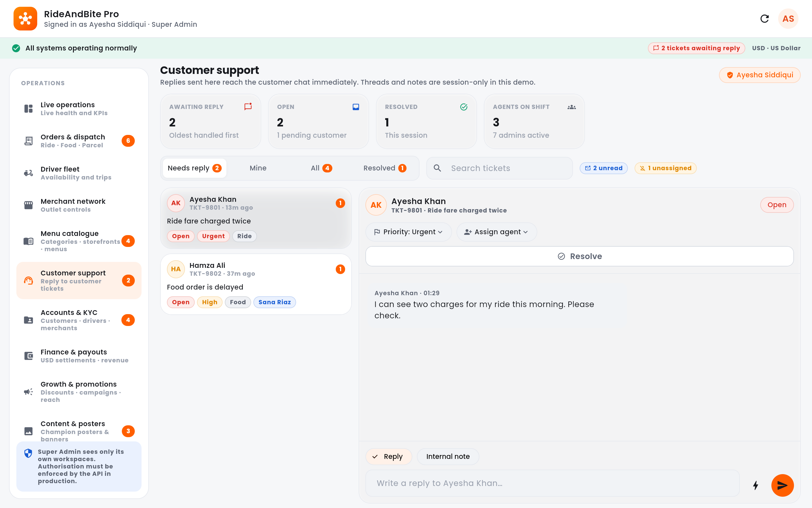Click Sana Riaz assignee tag
The image size is (812, 508).
274,302
